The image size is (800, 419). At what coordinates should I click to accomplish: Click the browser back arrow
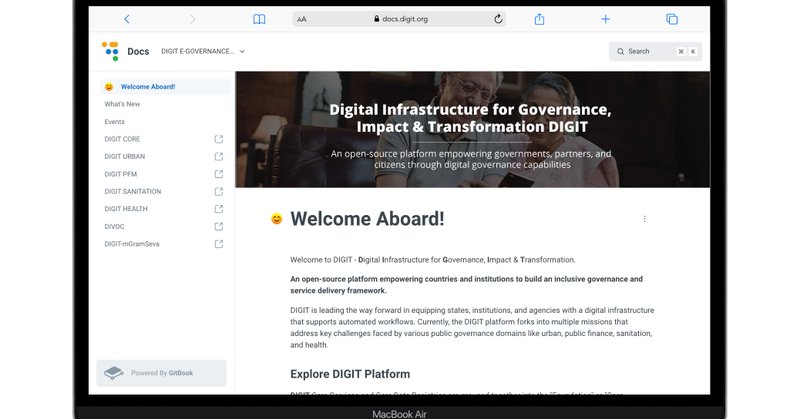click(127, 19)
